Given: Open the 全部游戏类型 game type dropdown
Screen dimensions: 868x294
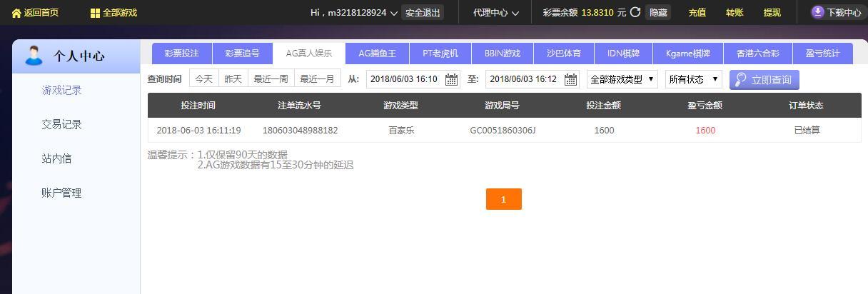Looking at the screenshot, I should (622, 79).
